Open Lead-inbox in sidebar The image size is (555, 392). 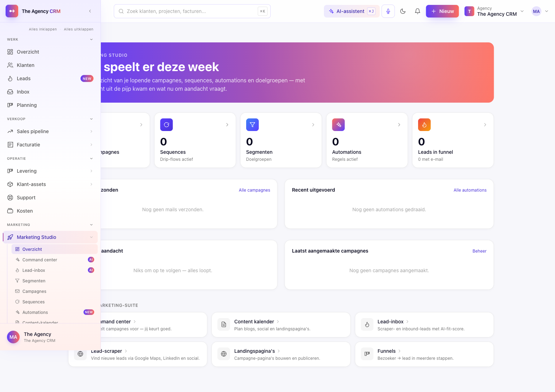pos(55,270)
